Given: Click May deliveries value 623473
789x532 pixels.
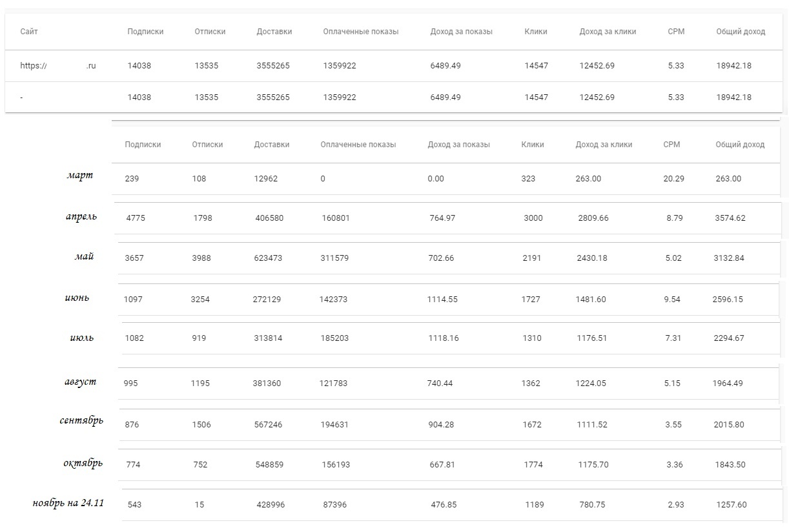Looking at the screenshot, I should point(268,258).
